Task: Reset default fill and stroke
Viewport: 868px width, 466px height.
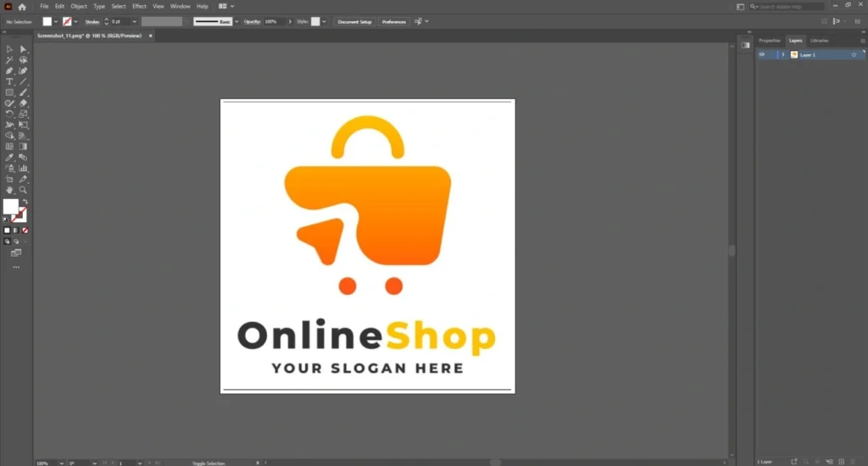Action: (6, 219)
